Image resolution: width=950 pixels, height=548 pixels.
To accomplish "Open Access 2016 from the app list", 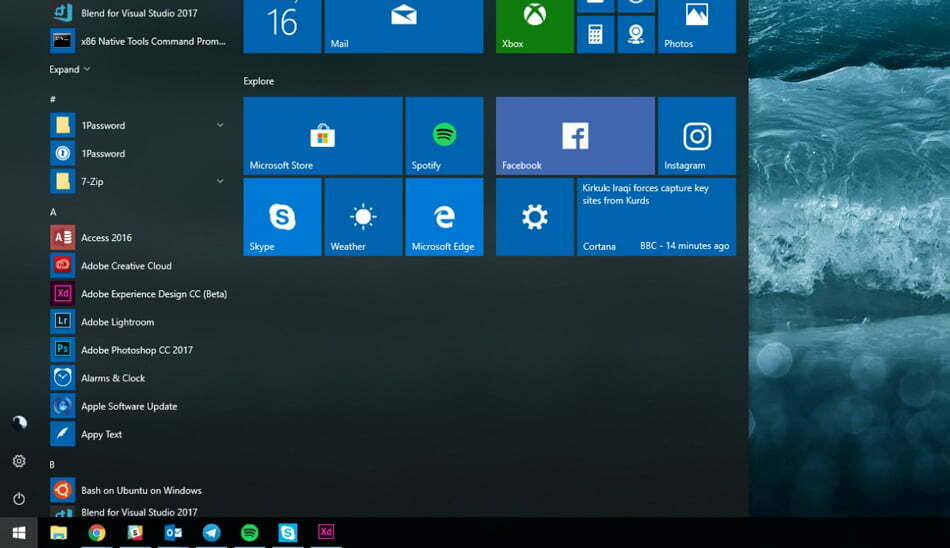I will coord(138,238).
